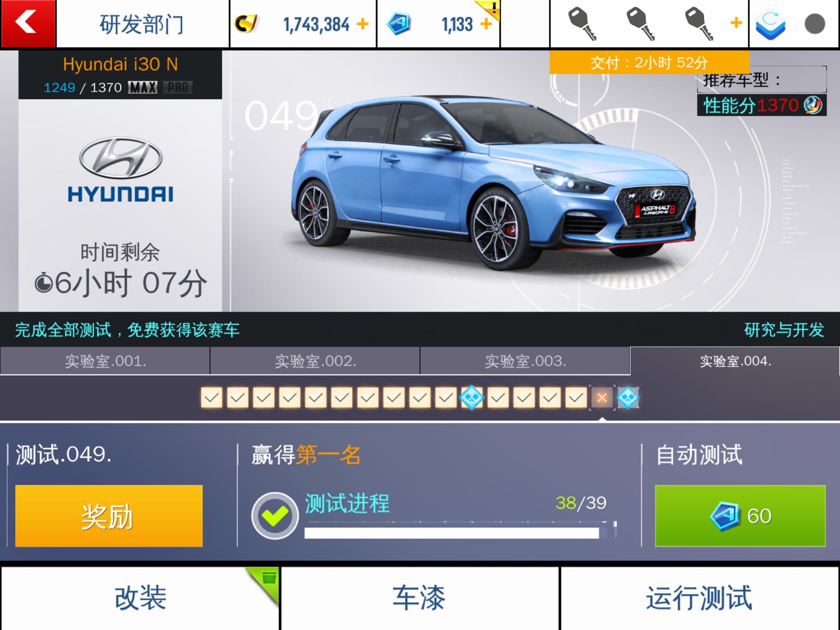Click the orange 奖励 rewards button
This screenshot has width=840, height=630.
point(109,516)
